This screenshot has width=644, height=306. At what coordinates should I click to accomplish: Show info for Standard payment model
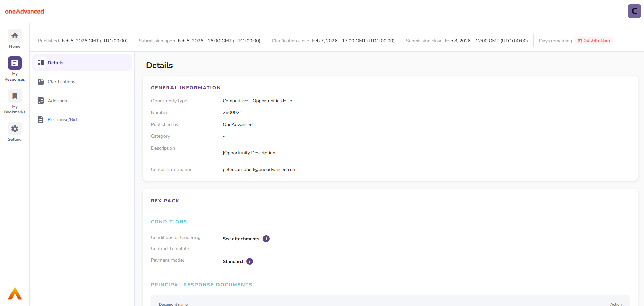(250, 261)
